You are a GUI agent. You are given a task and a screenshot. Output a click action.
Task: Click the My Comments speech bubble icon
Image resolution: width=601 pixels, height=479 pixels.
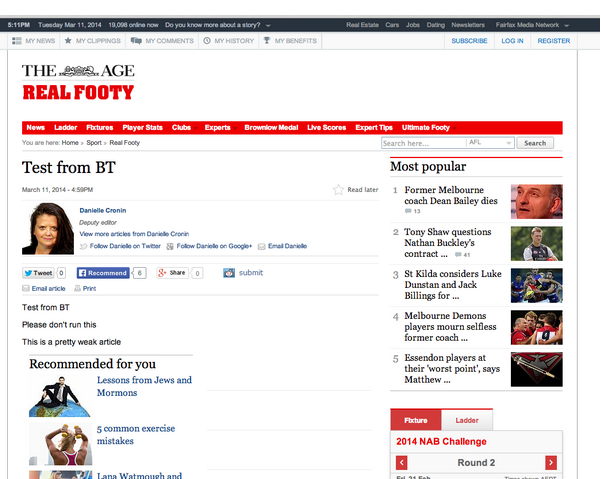(136, 41)
